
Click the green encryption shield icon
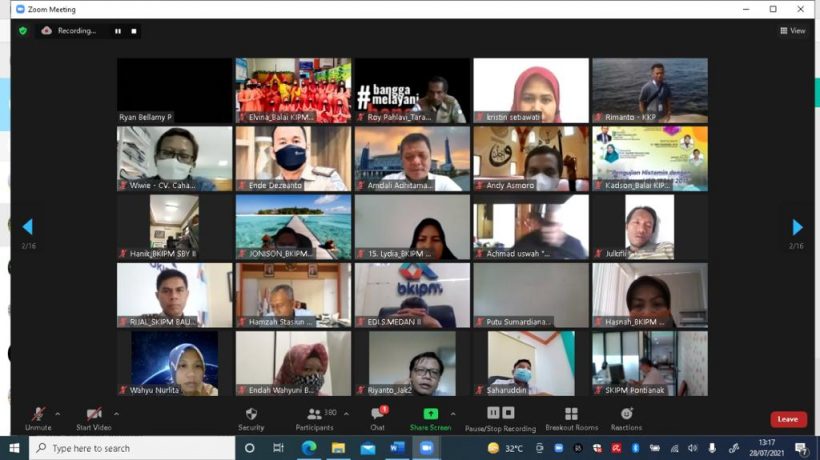tap(23, 31)
